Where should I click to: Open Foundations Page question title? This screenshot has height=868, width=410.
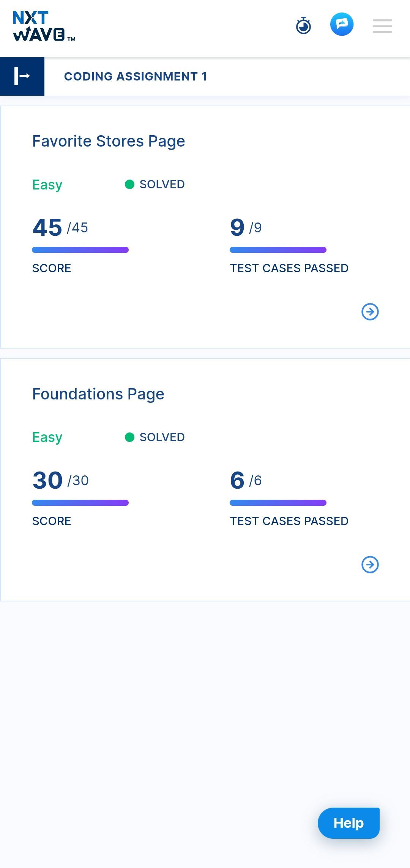(98, 394)
